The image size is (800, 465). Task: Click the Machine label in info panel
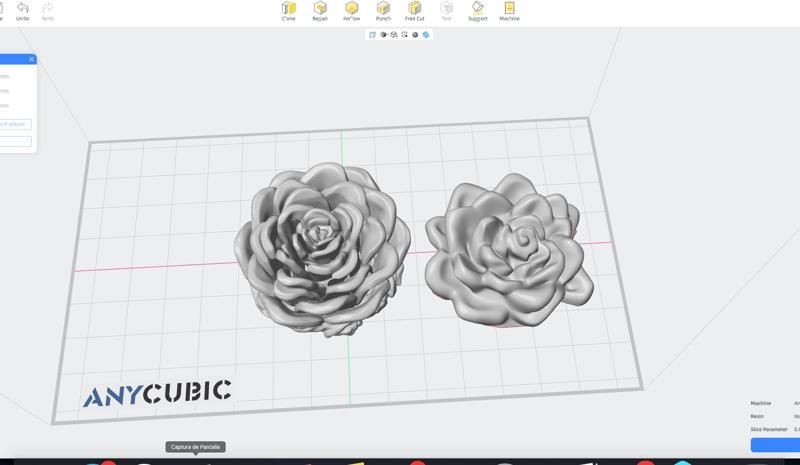tap(760, 403)
